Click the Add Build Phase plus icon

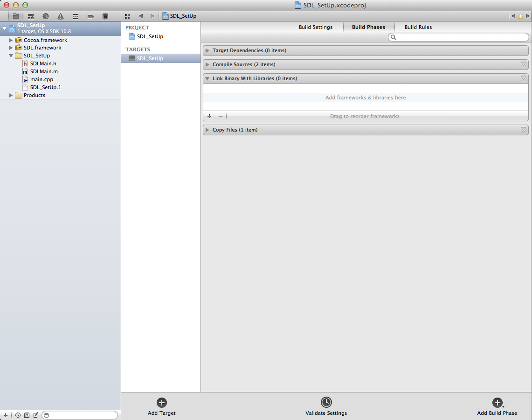click(x=497, y=403)
